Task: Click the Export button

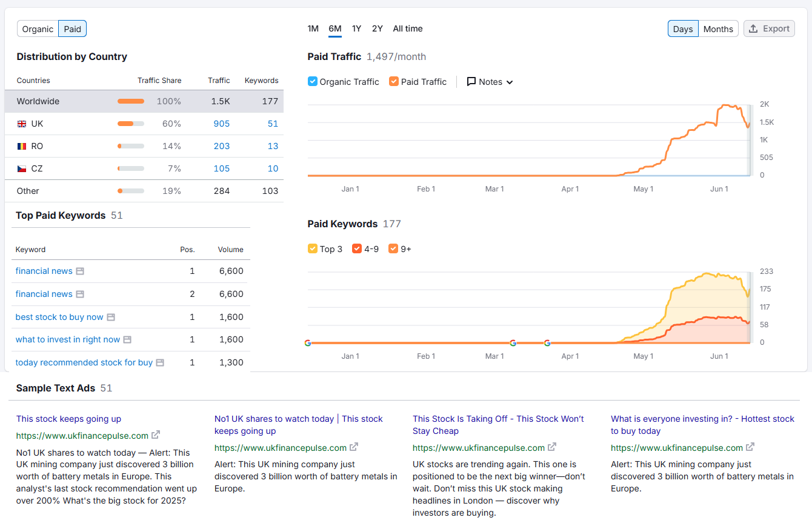Action: coord(769,28)
